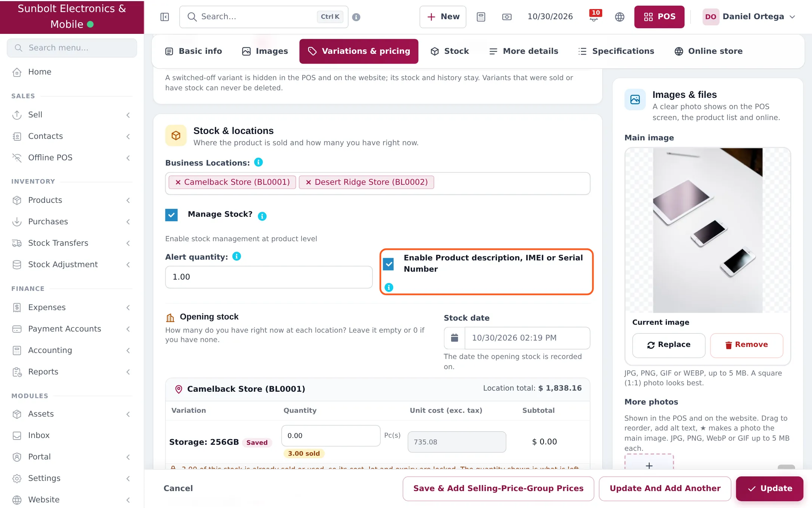
Task: Click Cancel at the bottom
Action: pyautogui.click(x=178, y=488)
